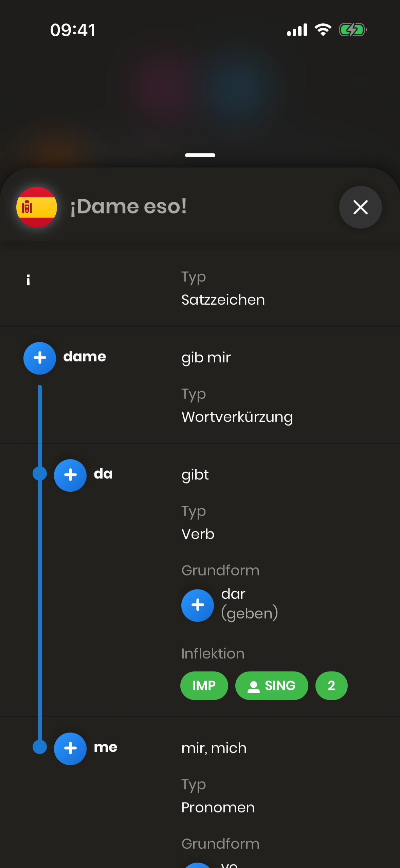Tap the plus button next to dame

click(x=40, y=358)
